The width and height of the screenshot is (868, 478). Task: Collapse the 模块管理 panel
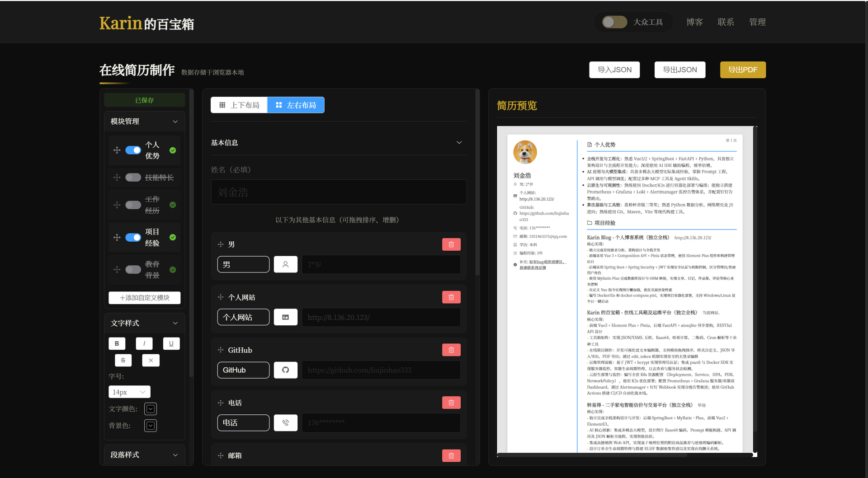[175, 122]
